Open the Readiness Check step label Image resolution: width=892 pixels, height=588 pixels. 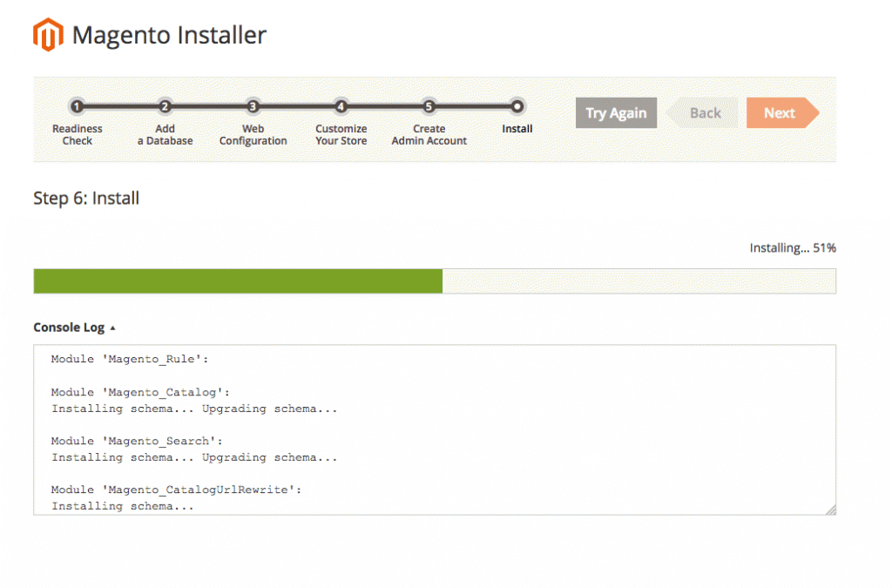click(78, 135)
